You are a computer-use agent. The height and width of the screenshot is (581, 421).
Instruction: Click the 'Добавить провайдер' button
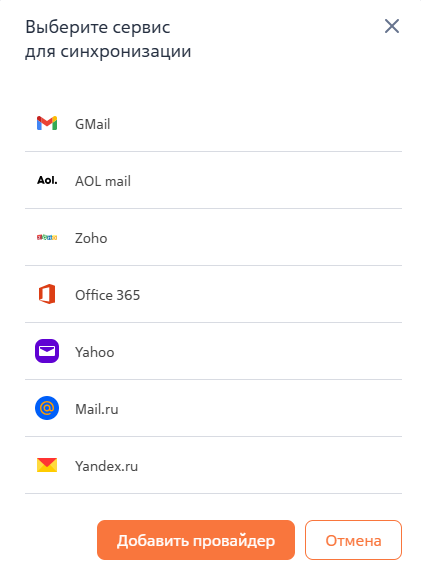196,540
